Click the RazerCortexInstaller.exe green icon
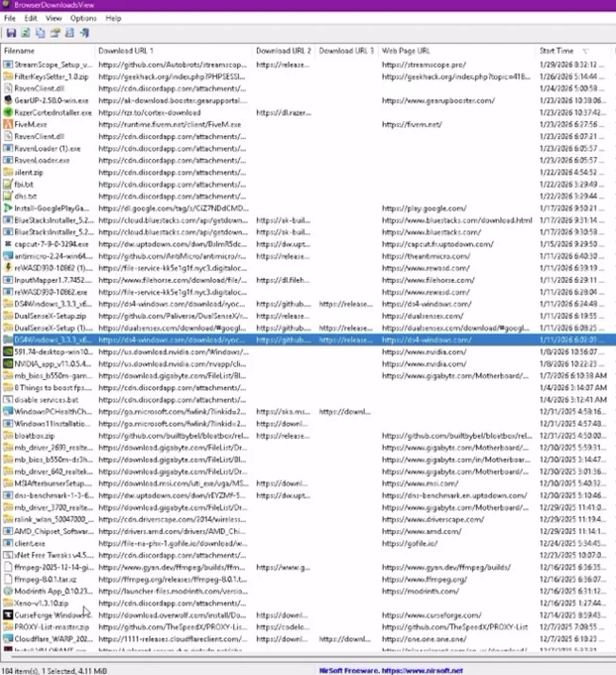Viewport: 616px width, 675px height. (x=8, y=112)
